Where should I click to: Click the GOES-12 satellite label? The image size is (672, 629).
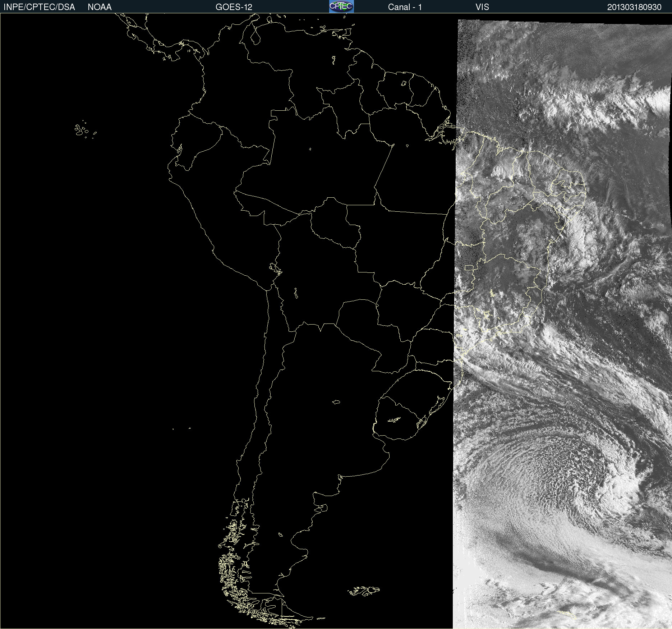(x=234, y=7)
